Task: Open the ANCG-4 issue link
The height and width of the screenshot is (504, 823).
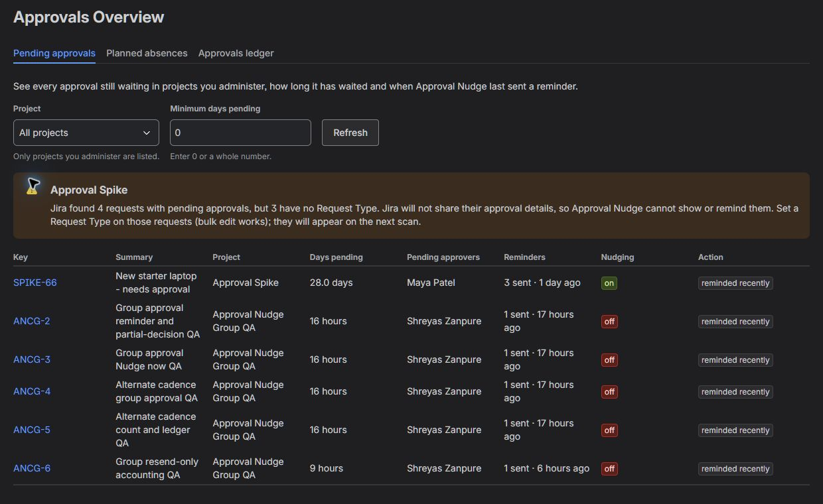Action: point(32,391)
